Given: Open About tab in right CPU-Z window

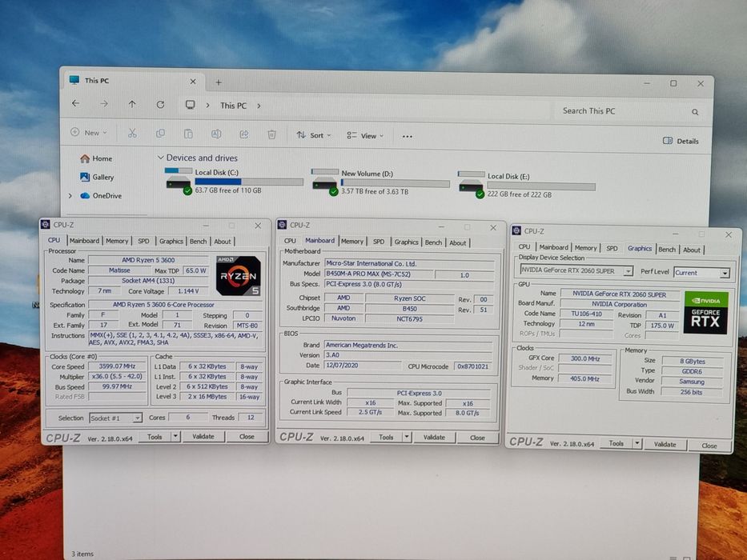Looking at the screenshot, I should click(692, 250).
